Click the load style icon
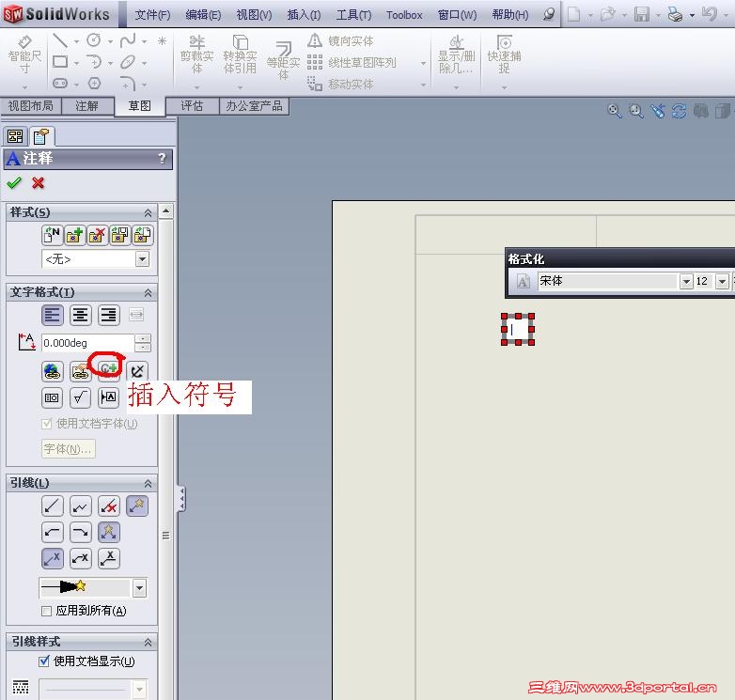Image resolution: width=735 pixels, height=700 pixels. pos(143,235)
